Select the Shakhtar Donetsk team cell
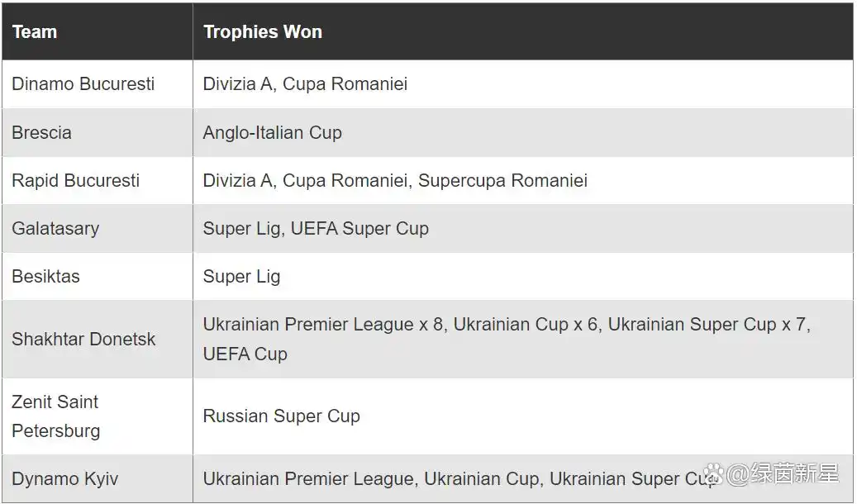The height and width of the screenshot is (504, 857). click(x=98, y=339)
